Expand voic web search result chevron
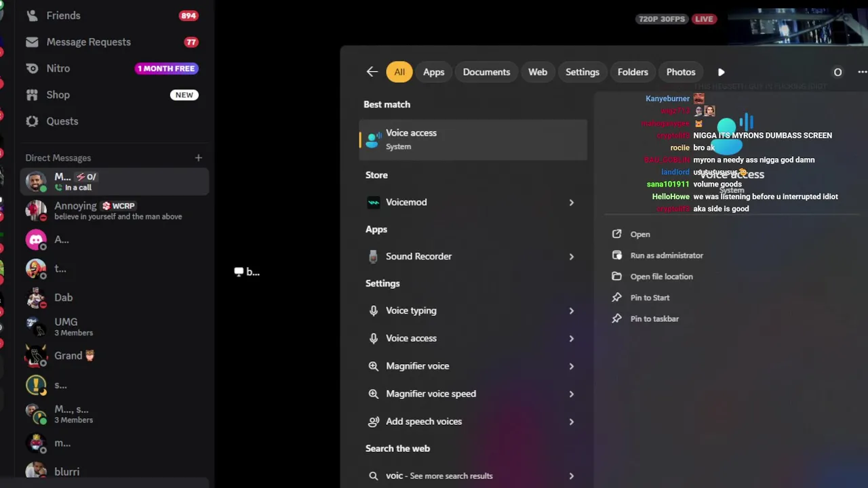 coord(572,476)
